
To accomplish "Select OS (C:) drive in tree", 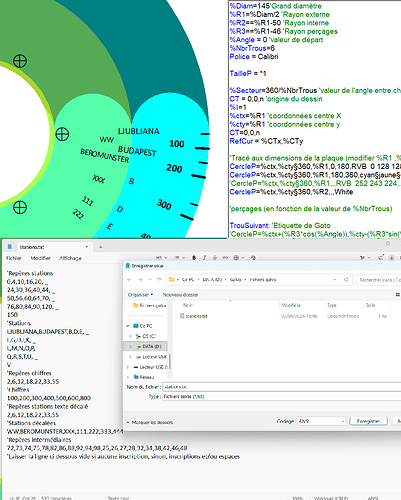I will click(146, 336).
